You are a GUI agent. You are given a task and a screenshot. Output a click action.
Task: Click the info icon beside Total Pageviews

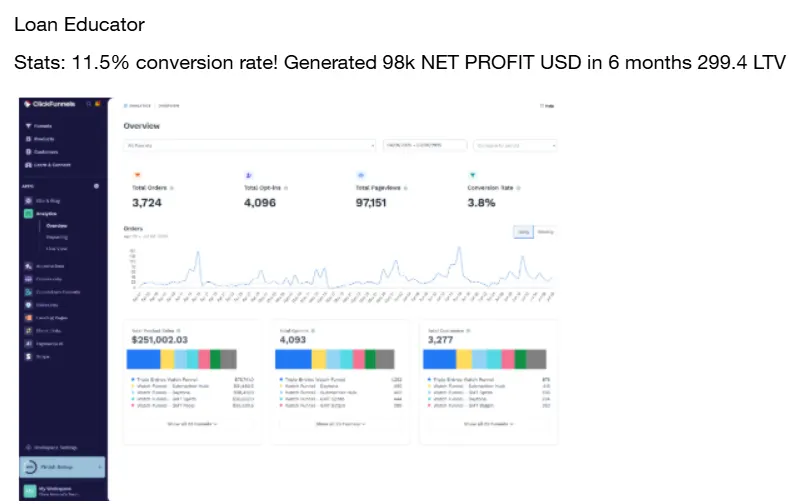[x=406, y=188]
